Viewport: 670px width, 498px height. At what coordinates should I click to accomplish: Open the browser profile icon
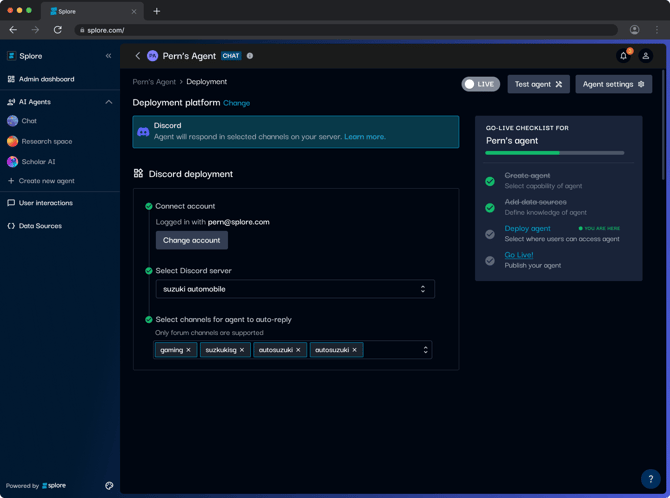click(x=635, y=29)
